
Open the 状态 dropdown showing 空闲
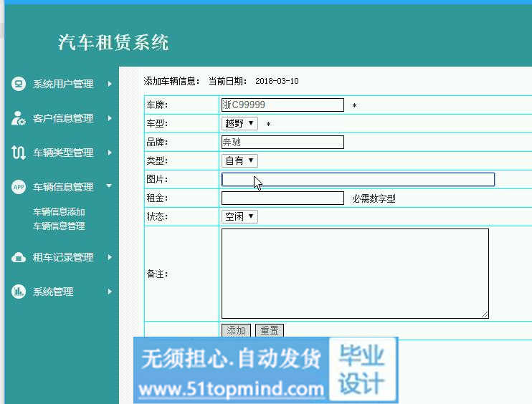pos(239,216)
